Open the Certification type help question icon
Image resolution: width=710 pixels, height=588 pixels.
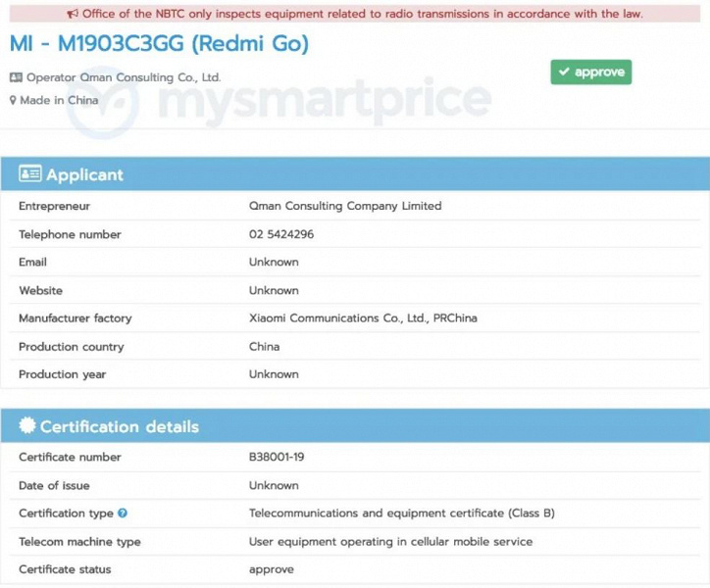[x=123, y=513]
